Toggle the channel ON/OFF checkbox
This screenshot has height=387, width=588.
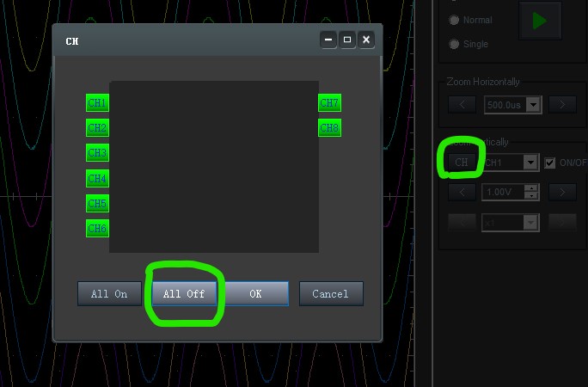coord(550,163)
